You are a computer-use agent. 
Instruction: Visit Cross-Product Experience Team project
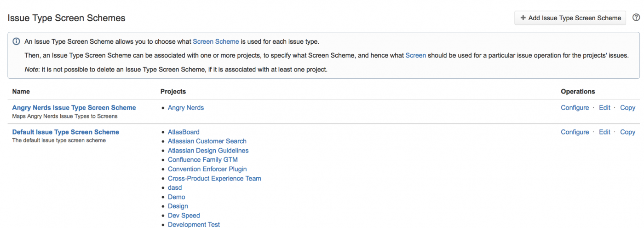tap(214, 178)
